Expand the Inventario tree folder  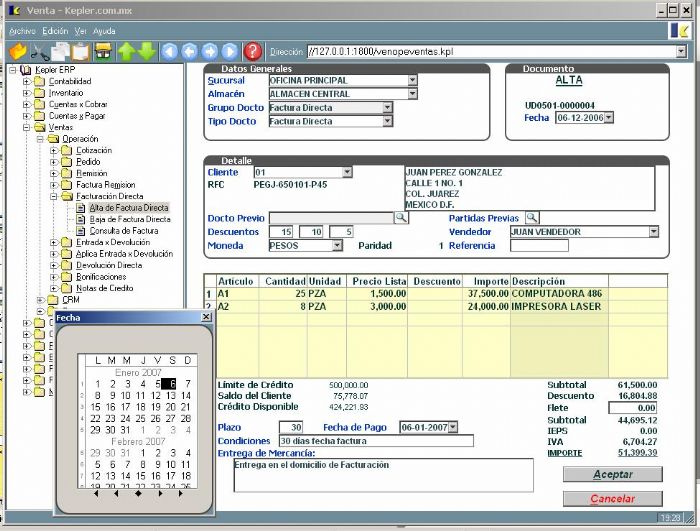27,93
